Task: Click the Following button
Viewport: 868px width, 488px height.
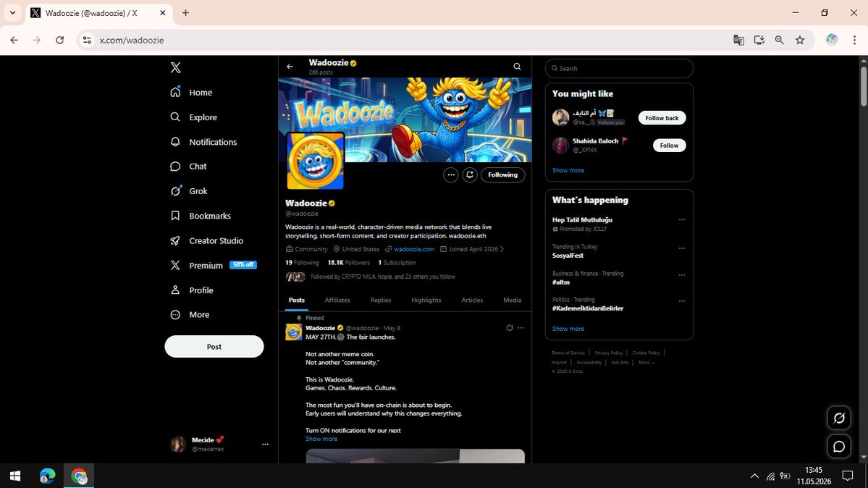Action: 502,174
